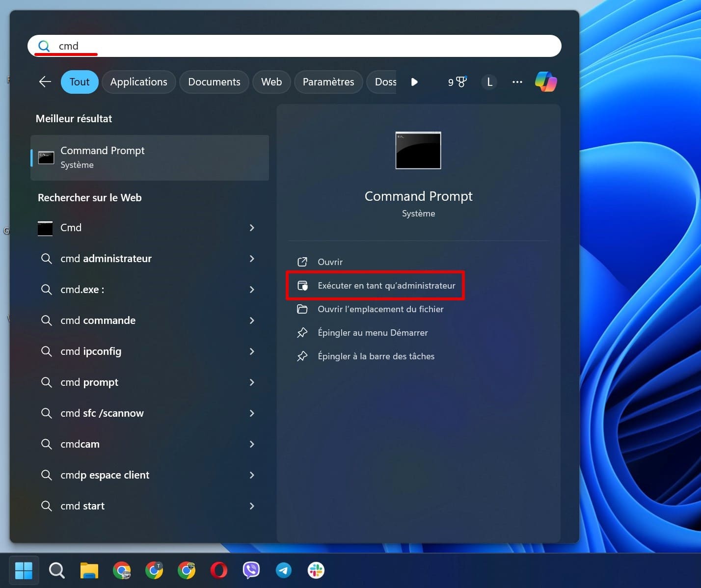
Task: Click Ouvrir in the right panel
Action: point(330,262)
